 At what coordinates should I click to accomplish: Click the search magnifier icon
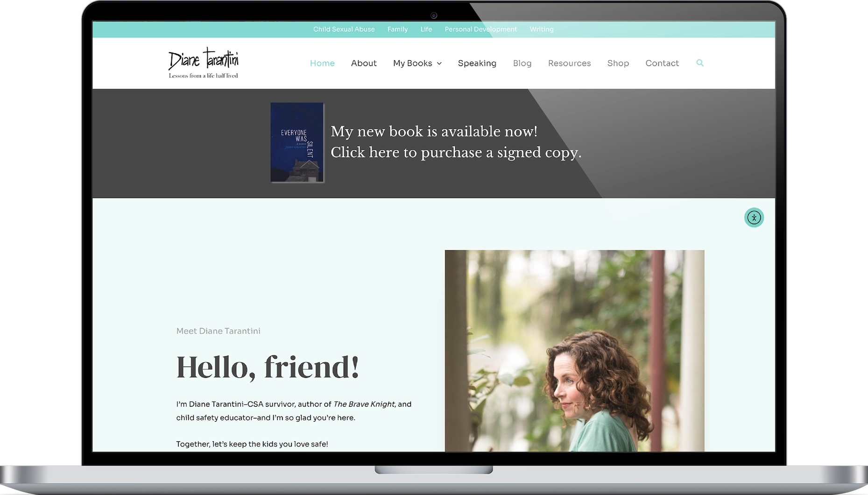[x=699, y=63]
